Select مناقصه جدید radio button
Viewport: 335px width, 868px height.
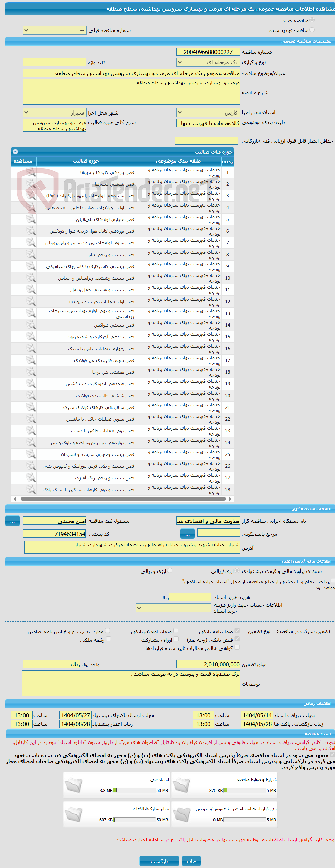coord(312,20)
